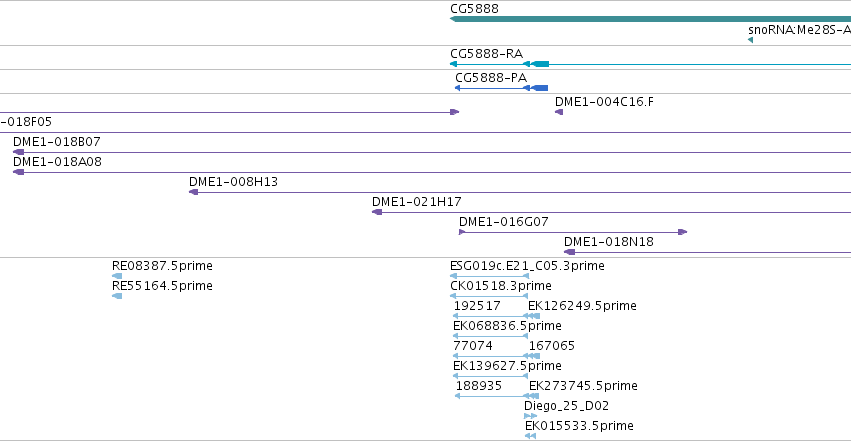
Task: Select the 77074 feature label
Action: (x=473, y=346)
